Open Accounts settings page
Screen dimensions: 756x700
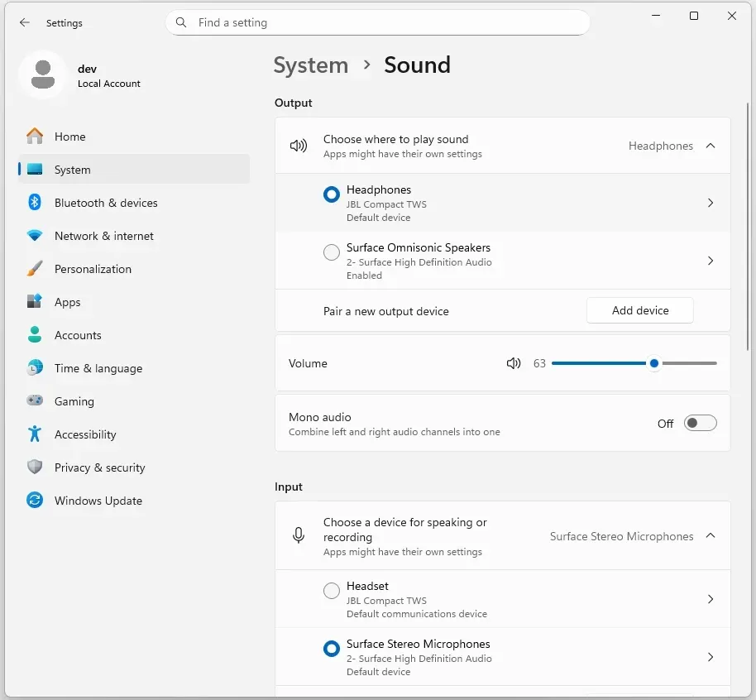134,335
